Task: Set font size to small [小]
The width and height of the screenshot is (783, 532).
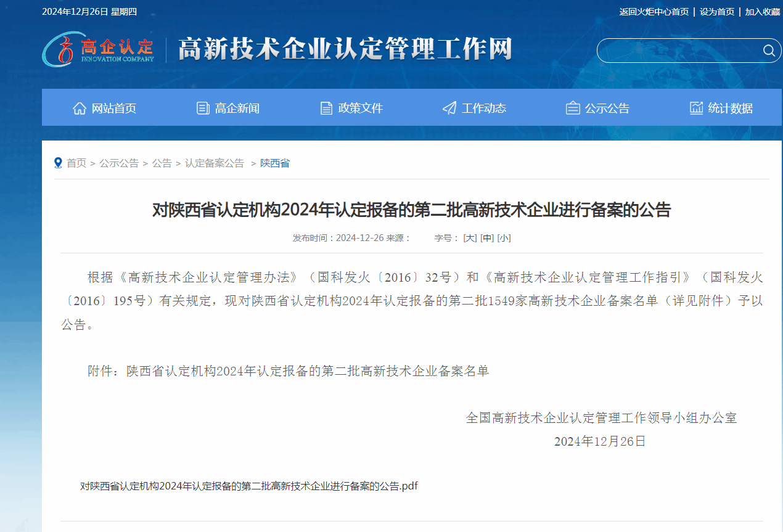Action: (504, 238)
